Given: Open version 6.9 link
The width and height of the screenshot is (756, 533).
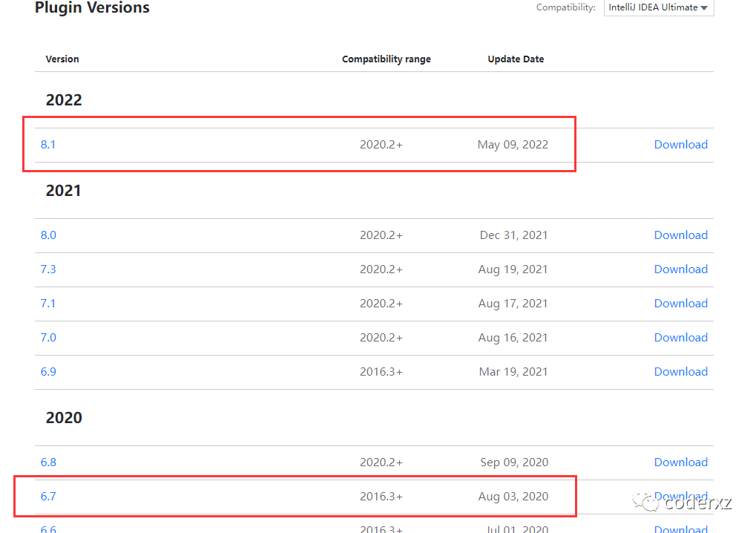Looking at the screenshot, I should pyautogui.click(x=48, y=372).
